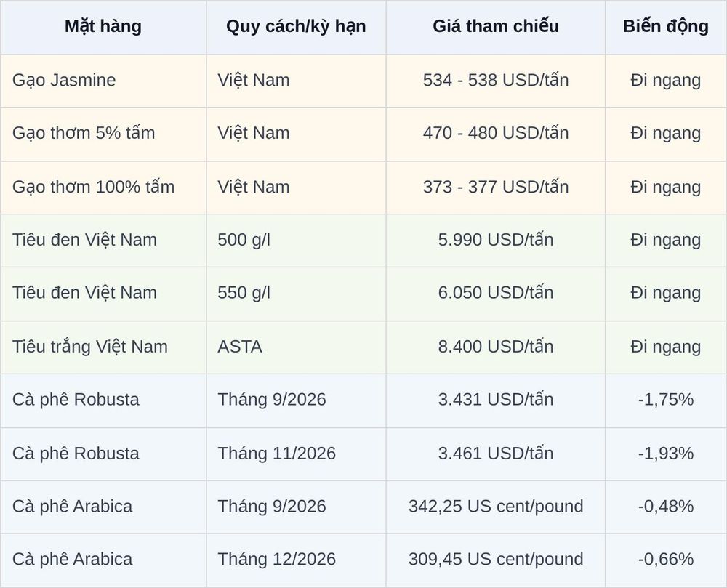
Task: Click the ASTA specification cell
Action: 297,347
